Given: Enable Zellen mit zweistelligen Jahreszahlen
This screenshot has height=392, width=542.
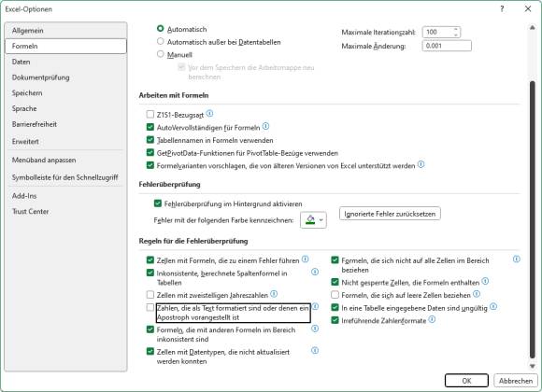Looking at the screenshot, I should coord(150,295).
